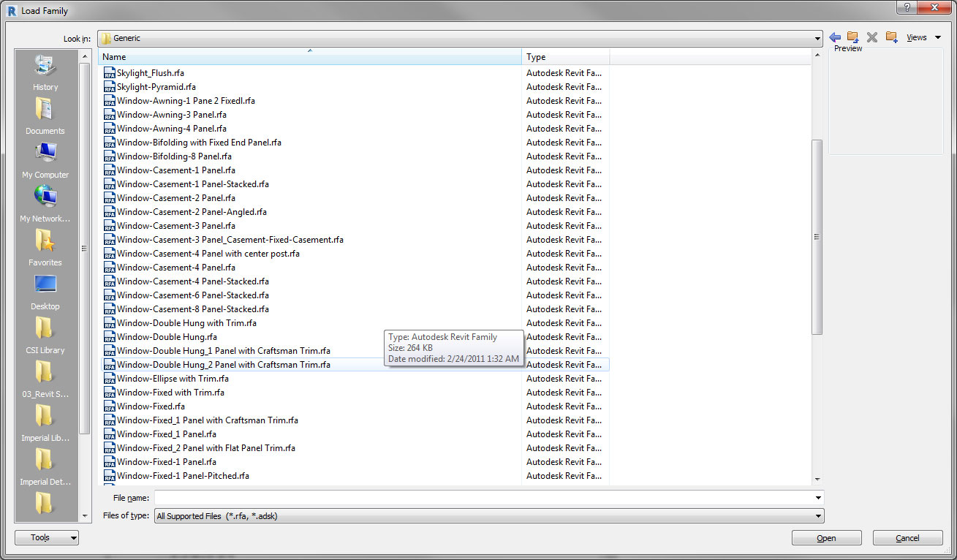Click the Cancel button
Image resolution: width=957 pixels, height=560 pixels.
pos(908,538)
